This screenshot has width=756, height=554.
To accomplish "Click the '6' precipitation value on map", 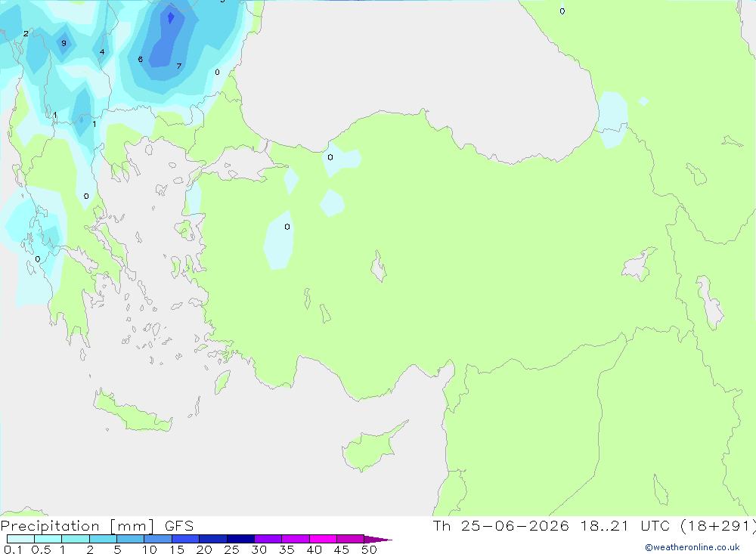I will (x=141, y=59).
